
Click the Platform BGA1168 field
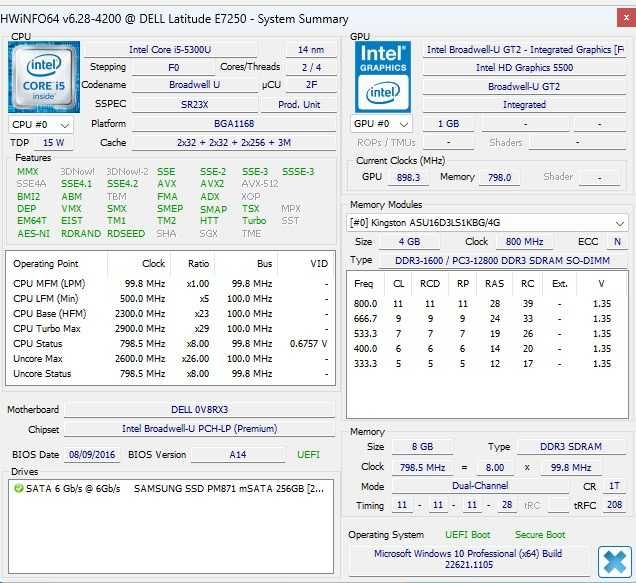[234, 123]
